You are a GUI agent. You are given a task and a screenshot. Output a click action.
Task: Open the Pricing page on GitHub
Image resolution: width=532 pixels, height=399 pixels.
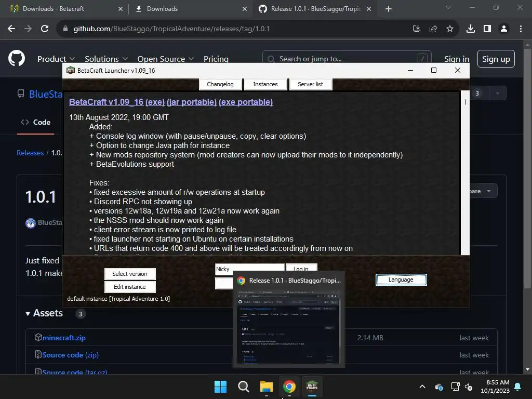pos(216,59)
